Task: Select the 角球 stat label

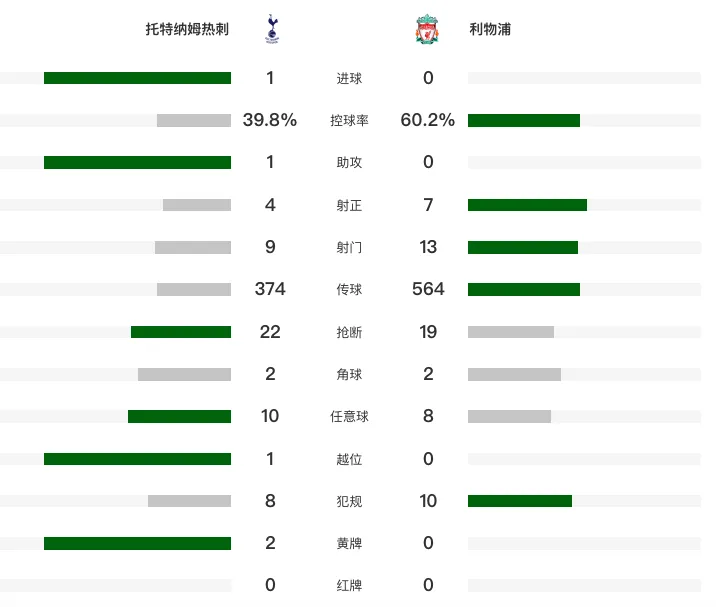Action: pos(349,375)
